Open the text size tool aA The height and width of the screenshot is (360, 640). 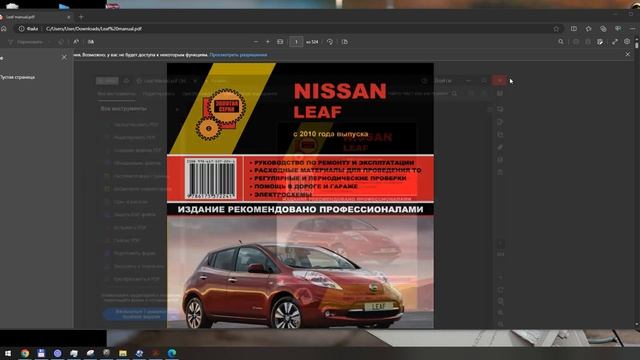91,42
